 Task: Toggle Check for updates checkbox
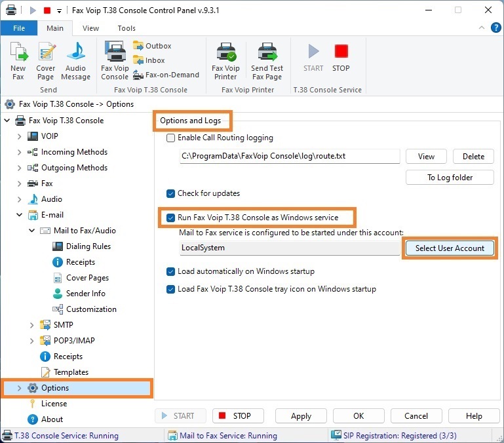pos(170,193)
